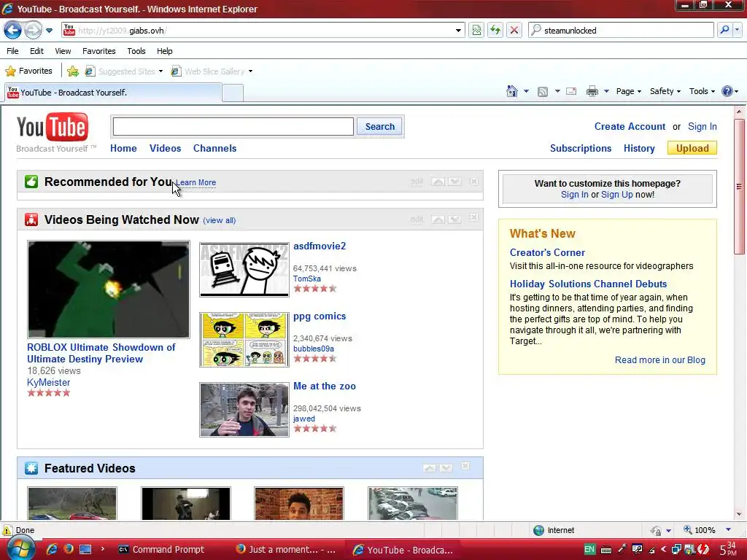Open the Favorites menu in the menu bar
Viewport: 747px width, 560px height.
(x=99, y=51)
